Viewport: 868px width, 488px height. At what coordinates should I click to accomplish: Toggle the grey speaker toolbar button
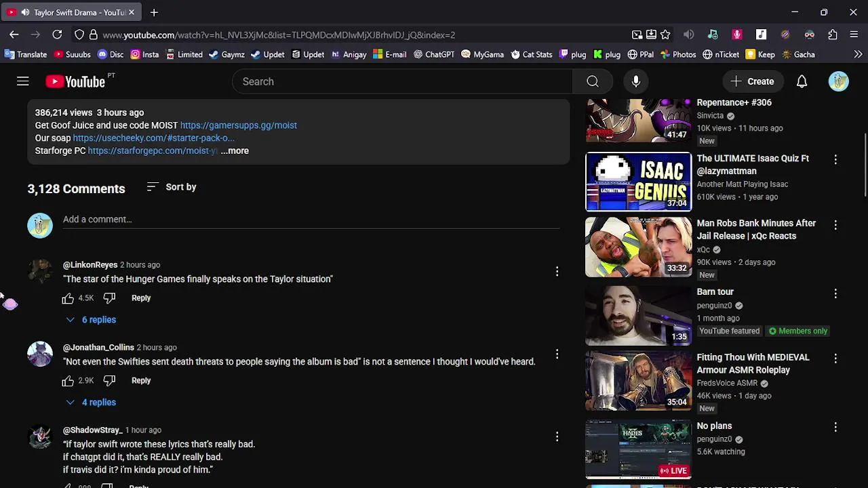pos(688,35)
